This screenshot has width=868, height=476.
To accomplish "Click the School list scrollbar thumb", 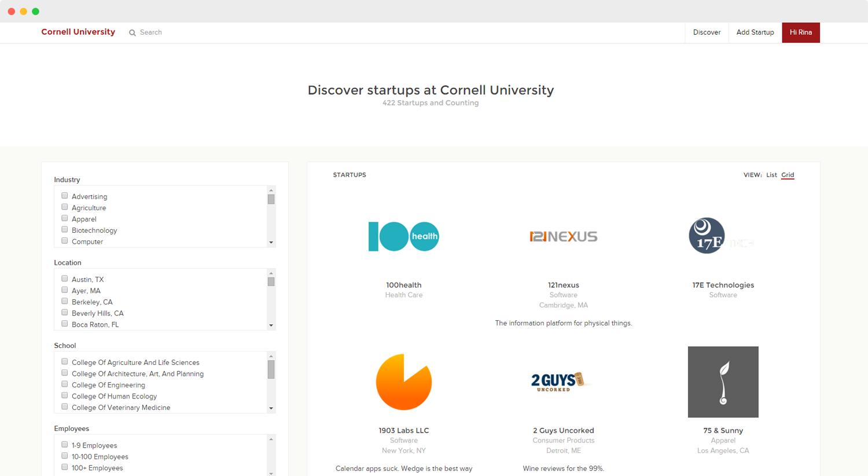I will pyautogui.click(x=271, y=369).
